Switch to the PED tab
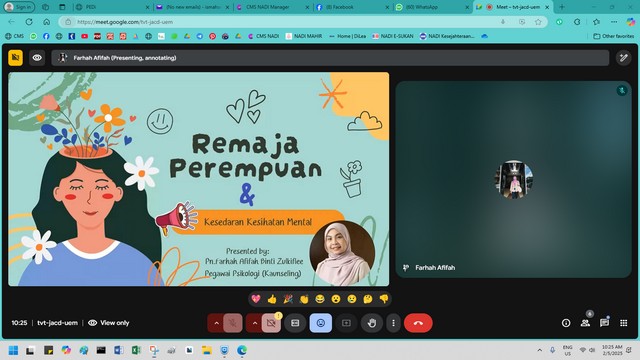The image size is (640, 360). (112, 7)
